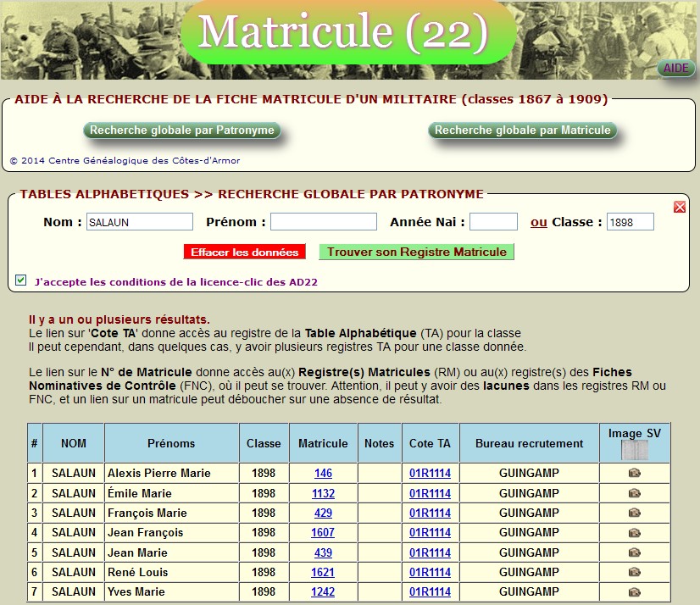Open image icon for Yves Marie row
This screenshot has height=605, width=700.
(634, 592)
